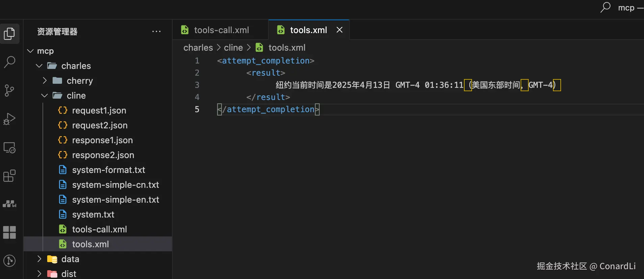Open the Search view icon
Image resolution: width=644 pixels, height=279 pixels.
pyautogui.click(x=9, y=62)
